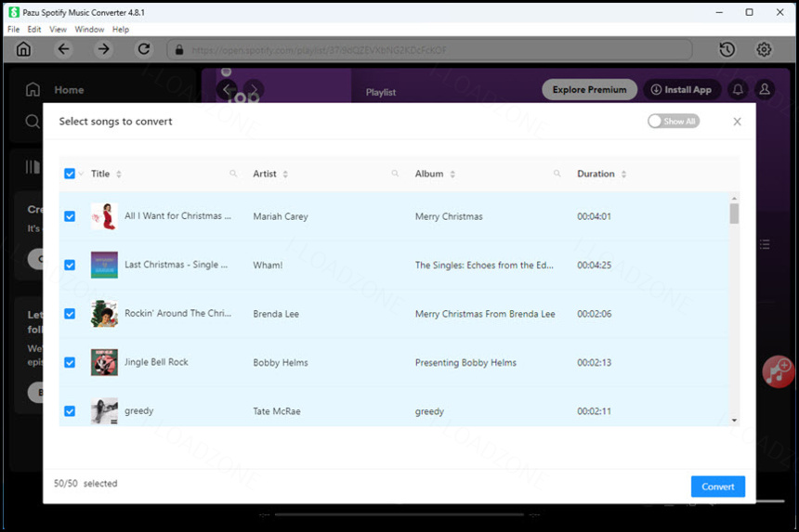Click the padlock icon in address bar
This screenshot has width=799, height=532.
pos(179,50)
